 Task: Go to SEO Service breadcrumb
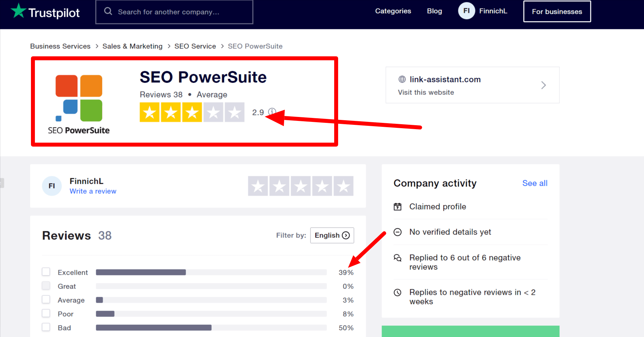pyautogui.click(x=195, y=46)
